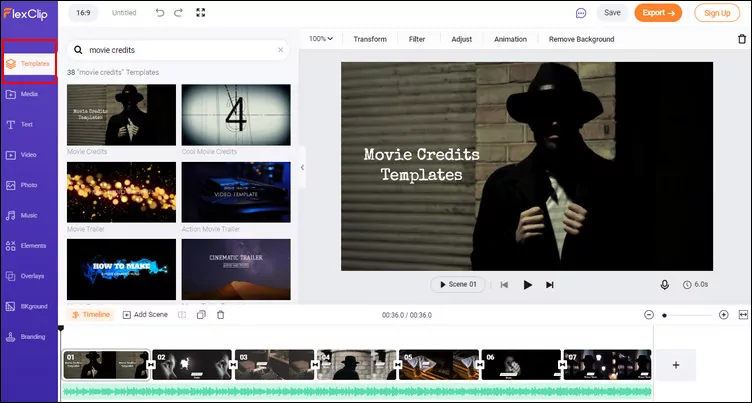Image resolution: width=752 pixels, height=403 pixels.
Task: Skip to the next scene
Action: pos(550,285)
